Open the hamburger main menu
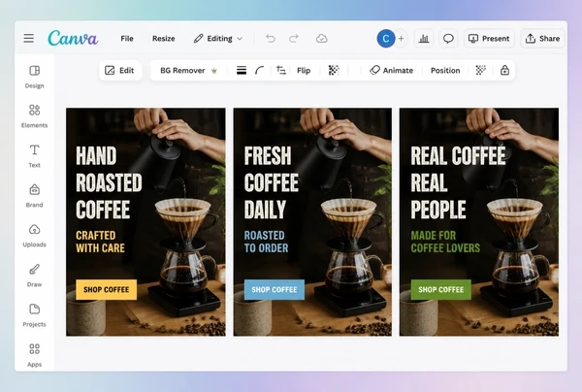 point(28,38)
